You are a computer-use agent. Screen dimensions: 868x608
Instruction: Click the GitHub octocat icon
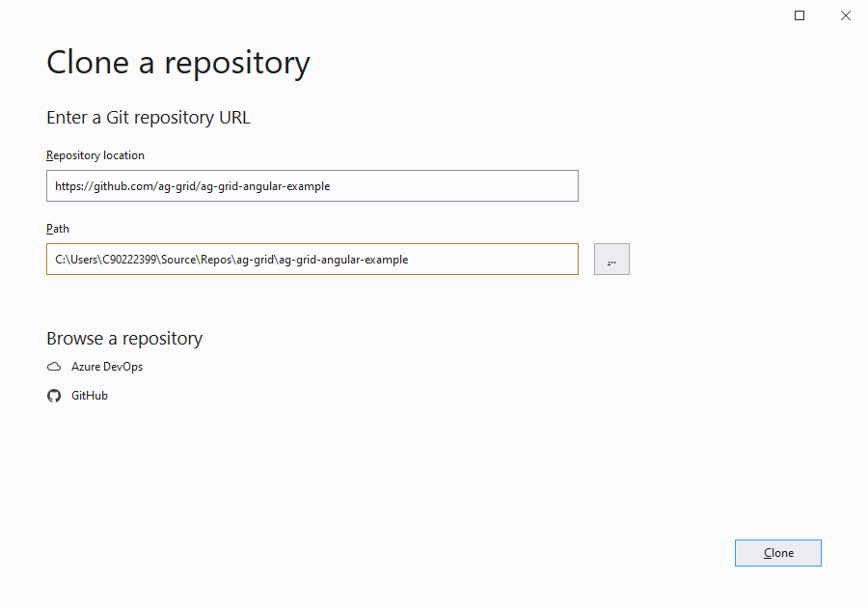click(54, 396)
